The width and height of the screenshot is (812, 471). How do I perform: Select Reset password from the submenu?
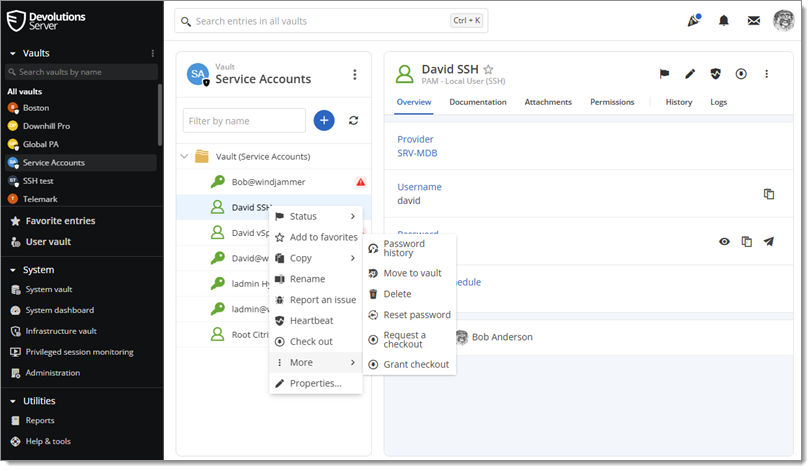[416, 315]
